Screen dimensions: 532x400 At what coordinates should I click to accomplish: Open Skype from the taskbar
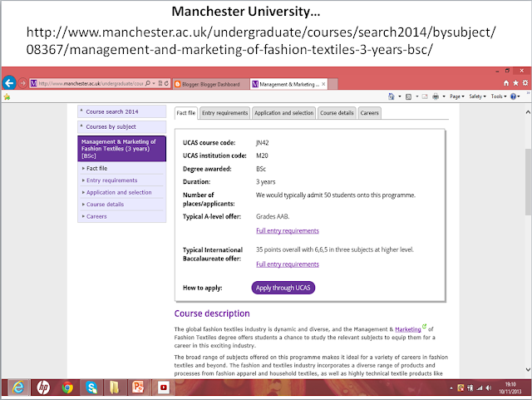click(x=91, y=387)
